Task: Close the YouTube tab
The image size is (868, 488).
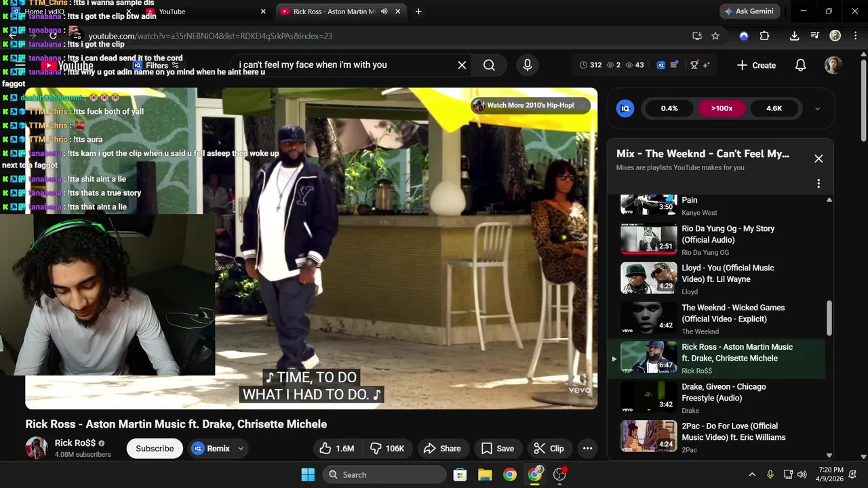Action: (263, 12)
